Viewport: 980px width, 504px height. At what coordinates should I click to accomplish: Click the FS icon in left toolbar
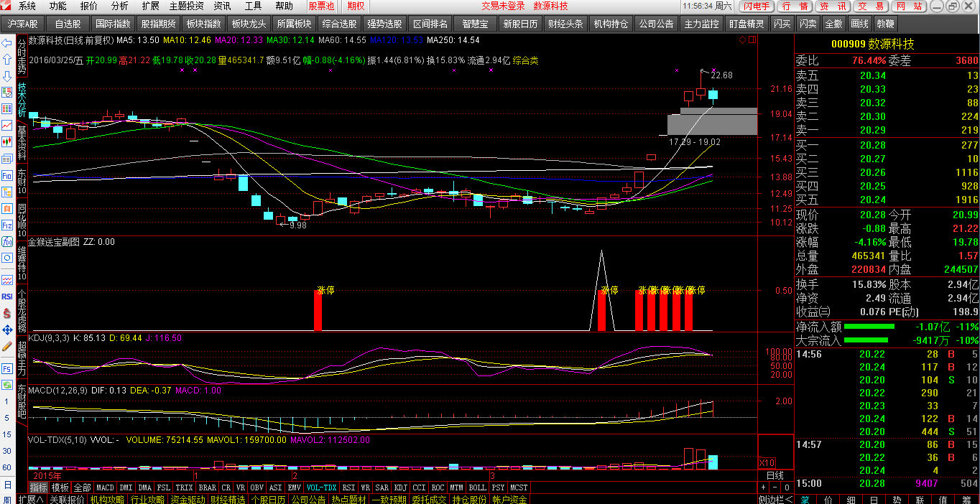(x=7, y=368)
